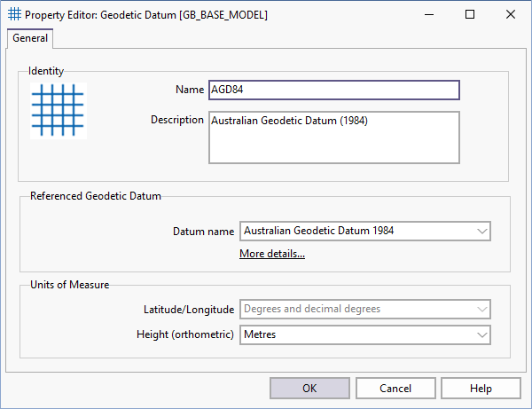
Task: Click the Property Editor title bar text
Action: [146, 15]
